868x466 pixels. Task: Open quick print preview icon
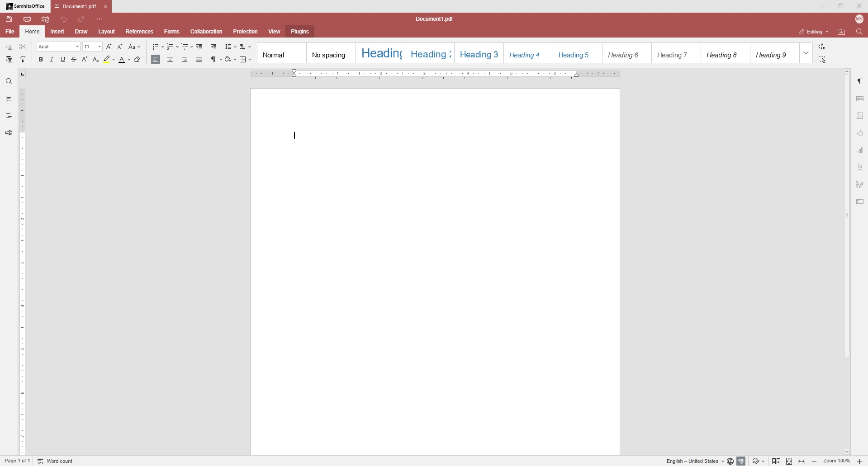click(45, 19)
